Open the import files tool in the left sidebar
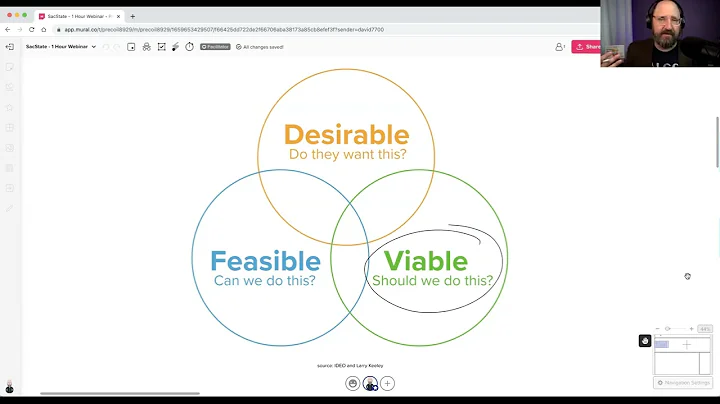 click(10, 188)
